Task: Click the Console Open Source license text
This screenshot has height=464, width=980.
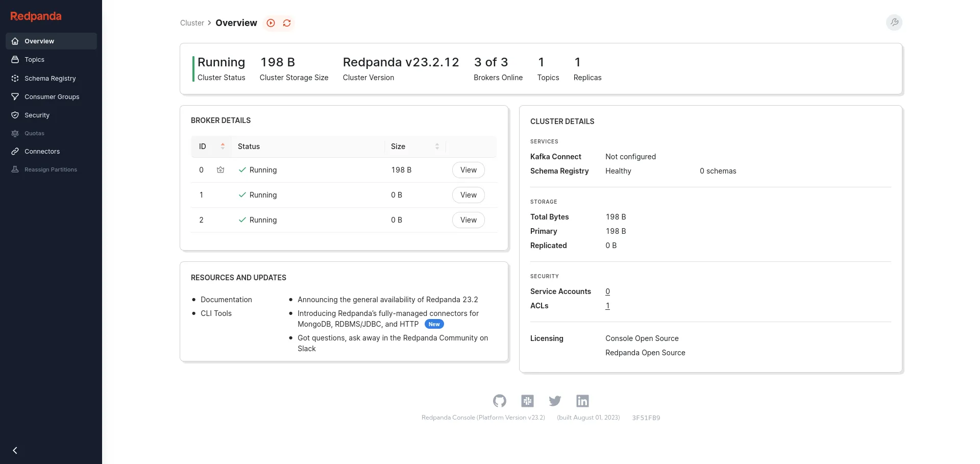Action: [642, 338]
